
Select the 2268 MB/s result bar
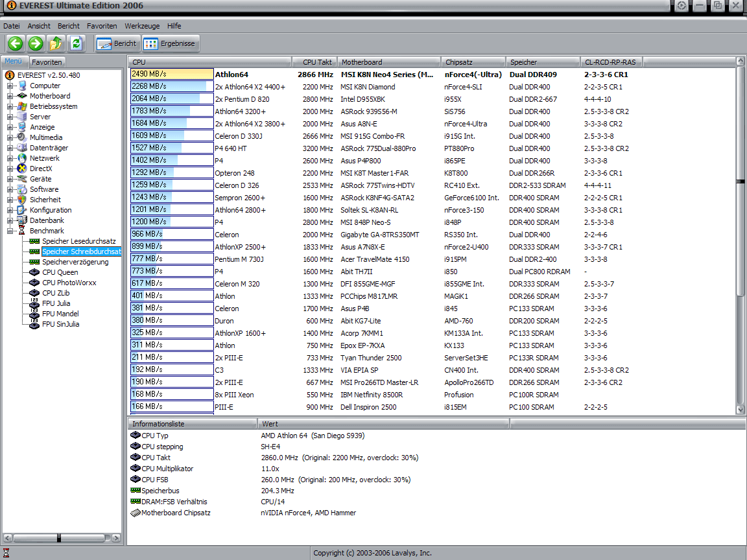tap(171, 86)
